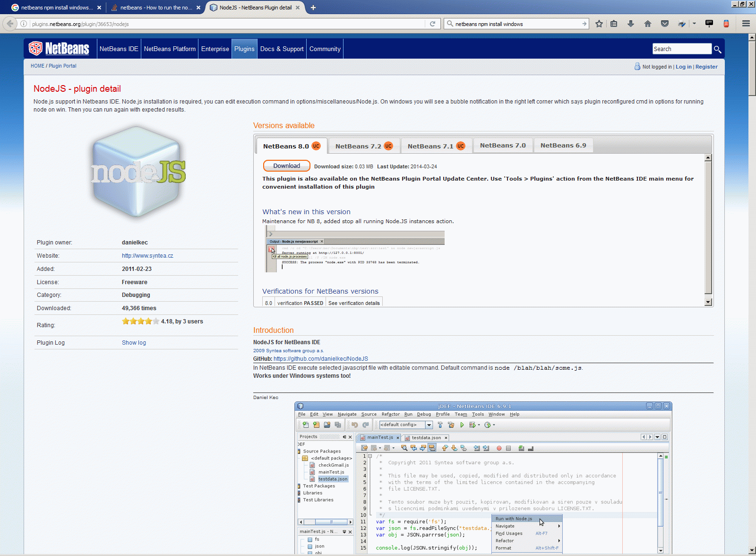Open the browser hamburger menu

click(x=746, y=24)
